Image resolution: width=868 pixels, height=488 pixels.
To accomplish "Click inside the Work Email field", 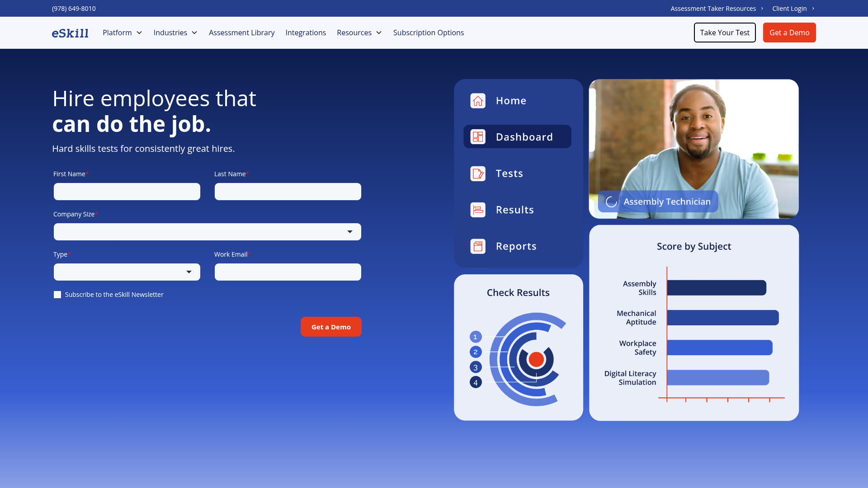I will click(x=288, y=272).
